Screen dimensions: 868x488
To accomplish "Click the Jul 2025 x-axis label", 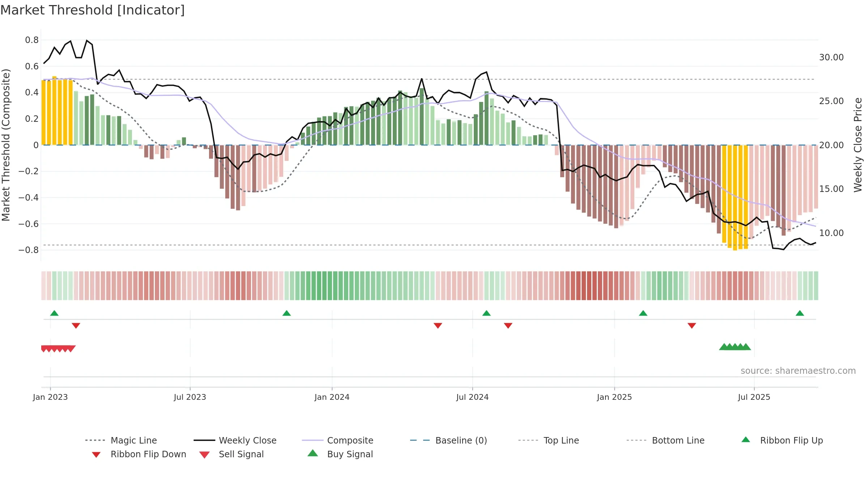I will 754,397.
